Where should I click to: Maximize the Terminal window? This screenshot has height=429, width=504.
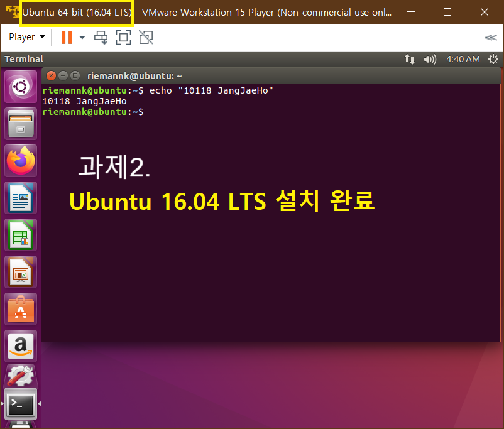click(x=75, y=76)
